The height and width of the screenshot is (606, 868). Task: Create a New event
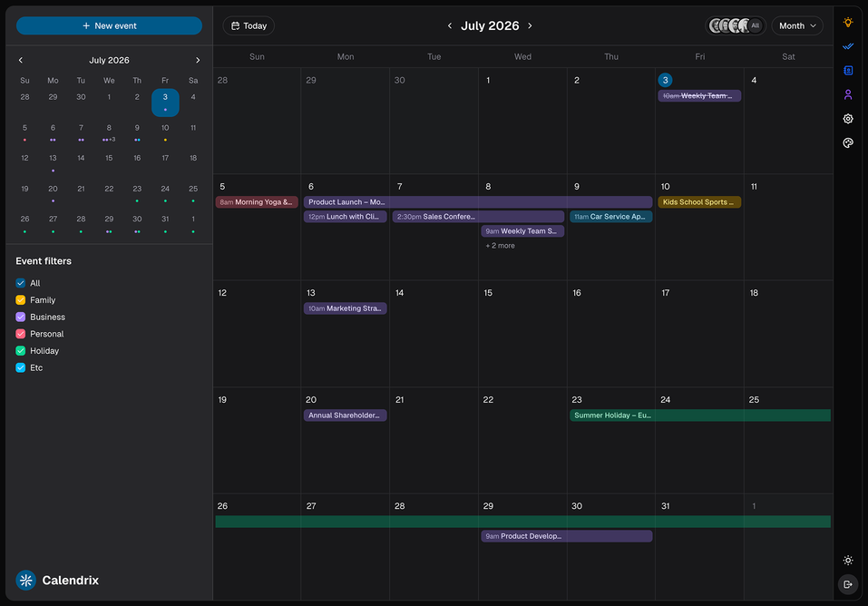coord(109,25)
